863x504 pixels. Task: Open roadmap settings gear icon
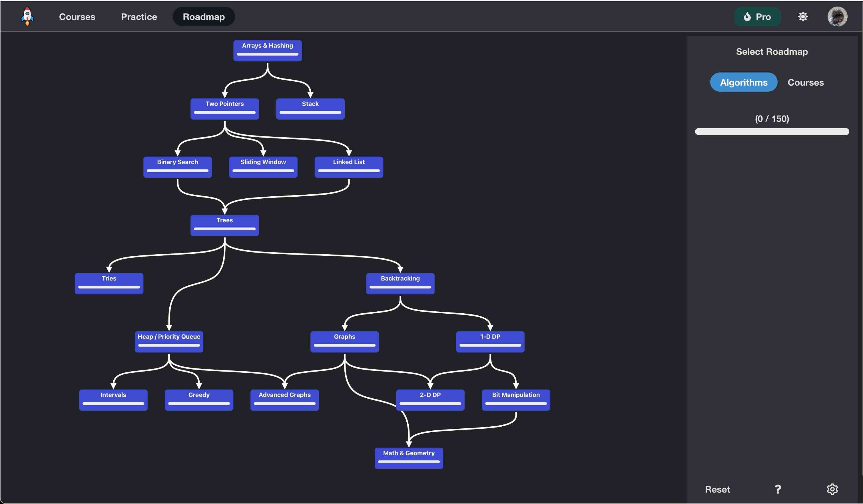tap(832, 489)
